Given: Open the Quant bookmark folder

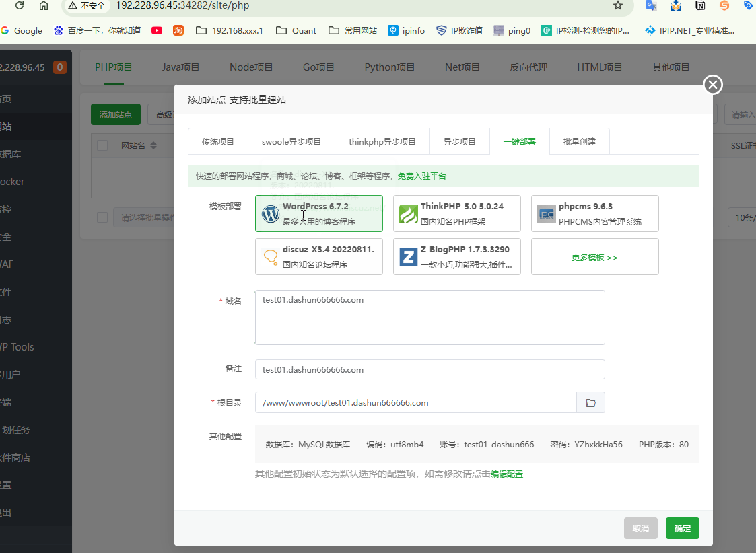Looking at the screenshot, I should [x=296, y=30].
